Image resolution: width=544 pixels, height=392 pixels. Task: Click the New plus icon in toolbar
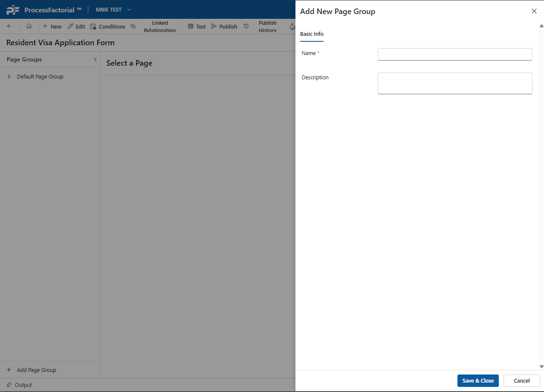click(x=45, y=26)
